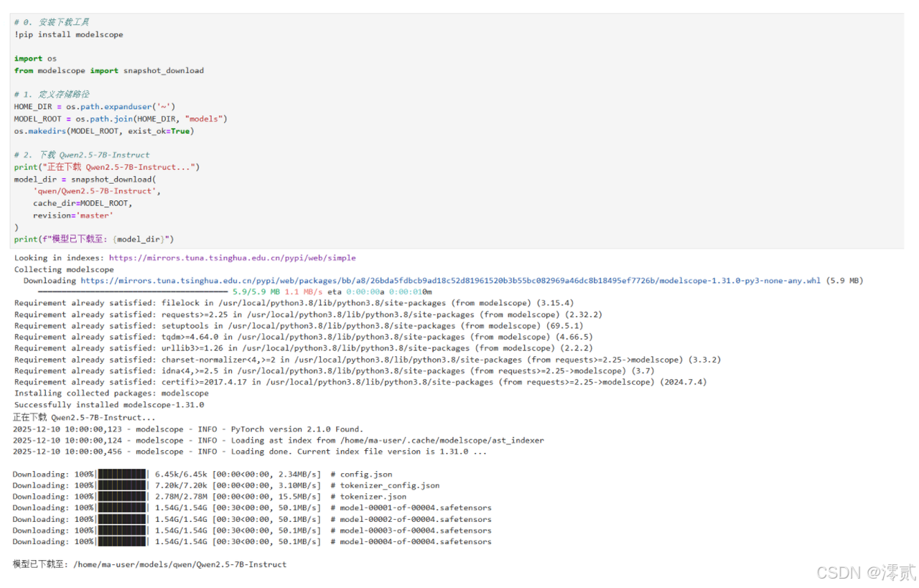
Task: Click the '# 1. 定义存储路径' comment
Action: (x=52, y=94)
